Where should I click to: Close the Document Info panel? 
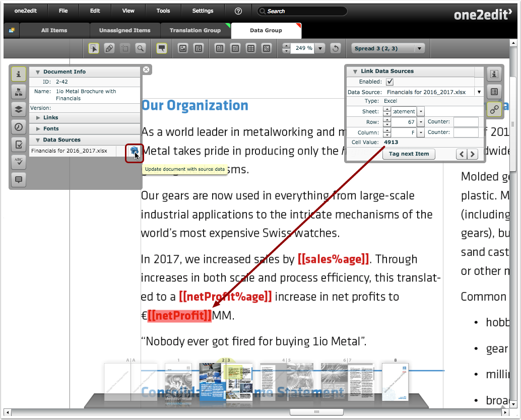[146, 69]
